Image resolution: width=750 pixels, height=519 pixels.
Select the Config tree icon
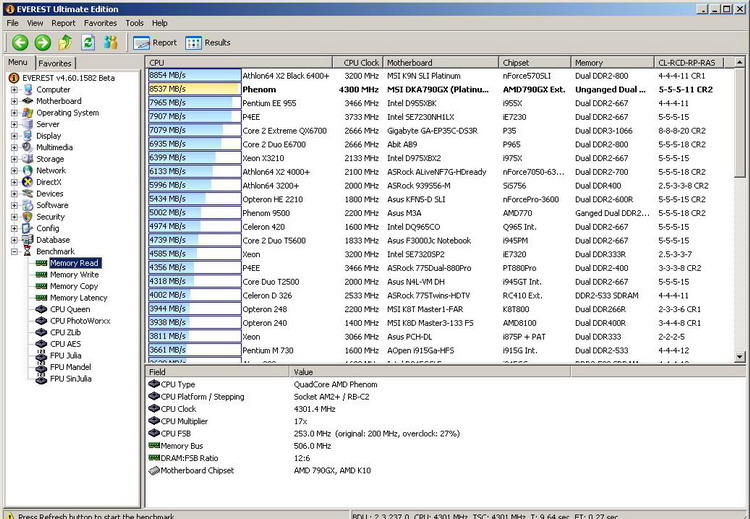pyautogui.click(x=28, y=228)
